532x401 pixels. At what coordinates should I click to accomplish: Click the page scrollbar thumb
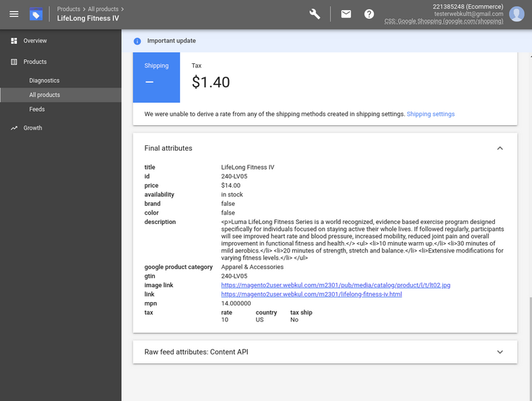[530, 349]
